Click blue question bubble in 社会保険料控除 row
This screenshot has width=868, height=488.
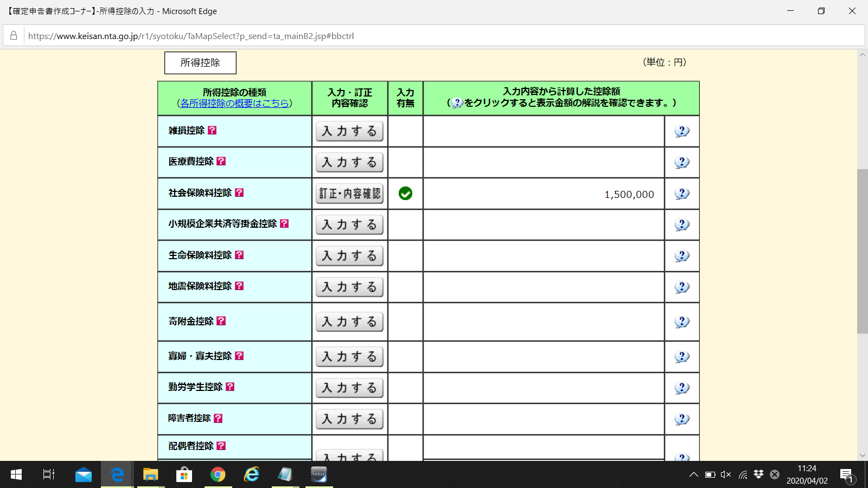[681, 194]
